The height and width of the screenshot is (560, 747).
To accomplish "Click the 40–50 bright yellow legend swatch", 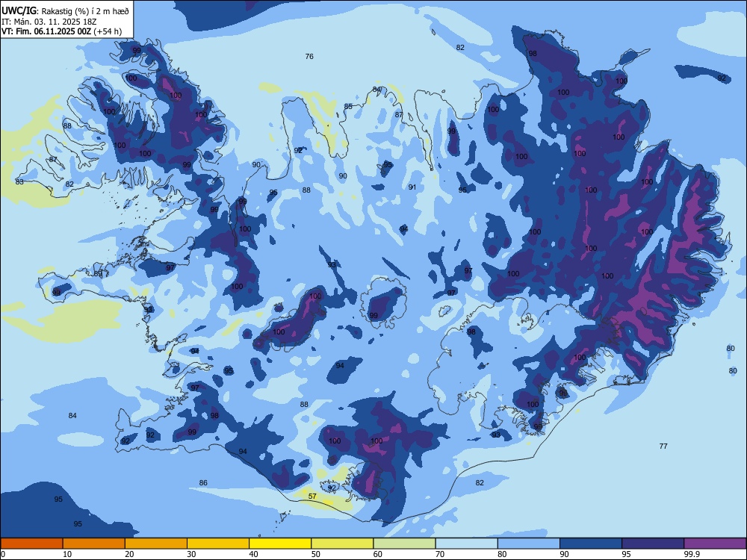I will (280, 544).
